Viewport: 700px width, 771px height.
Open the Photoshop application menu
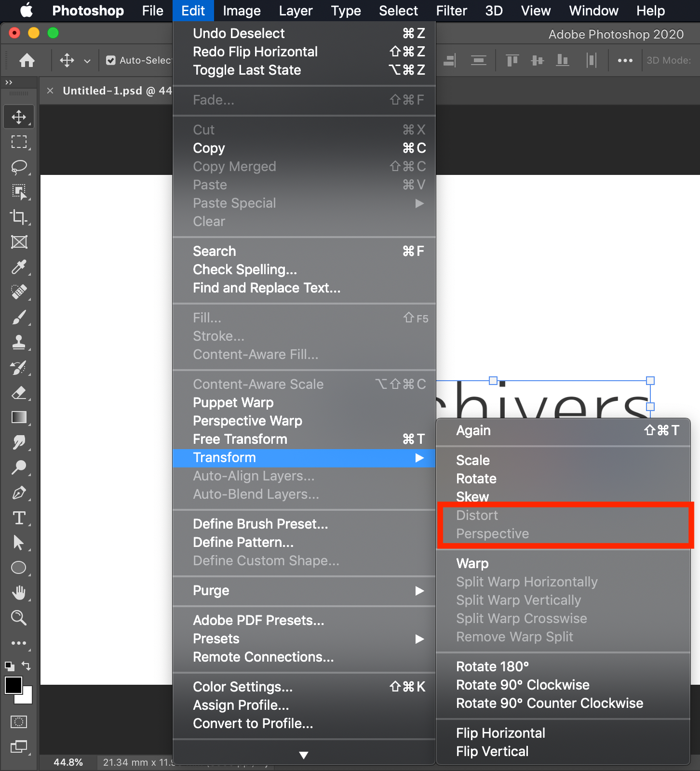point(88,11)
